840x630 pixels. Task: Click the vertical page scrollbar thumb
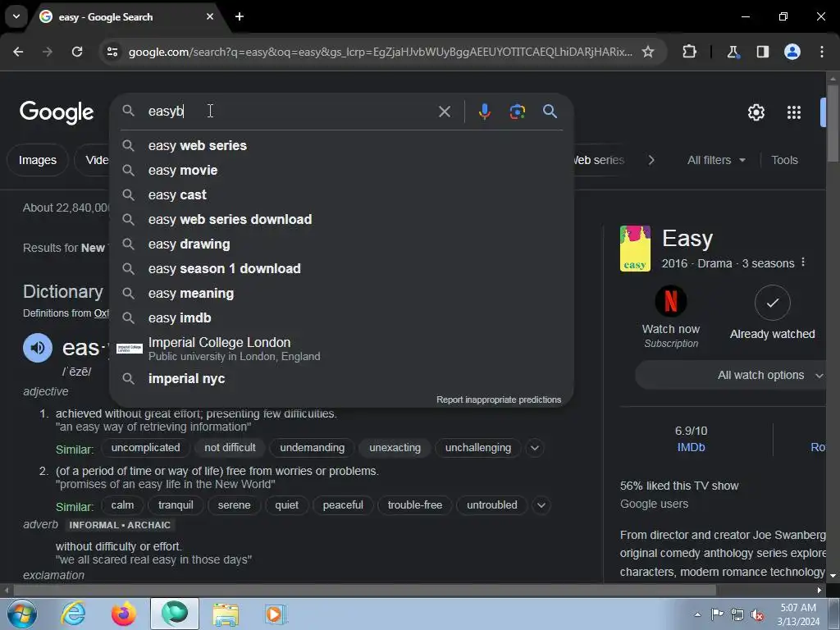[832, 123]
